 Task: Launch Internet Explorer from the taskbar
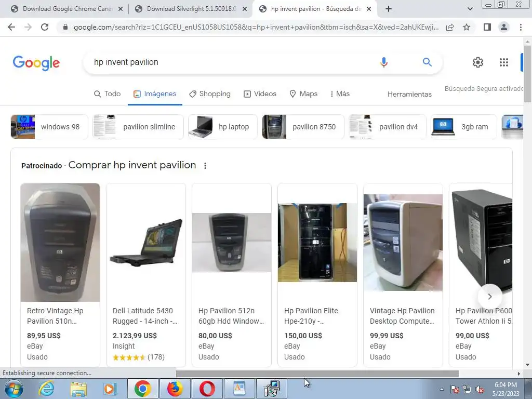click(x=46, y=389)
